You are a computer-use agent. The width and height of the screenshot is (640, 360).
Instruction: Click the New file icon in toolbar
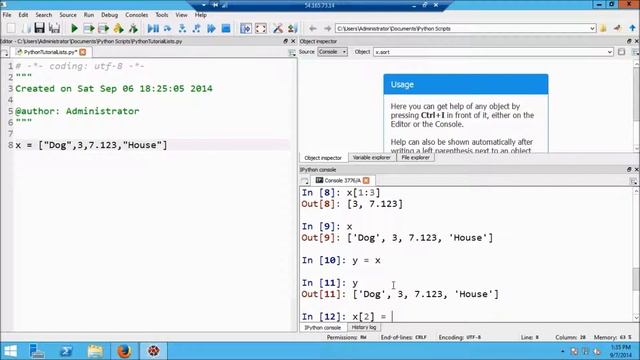(11, 28)
